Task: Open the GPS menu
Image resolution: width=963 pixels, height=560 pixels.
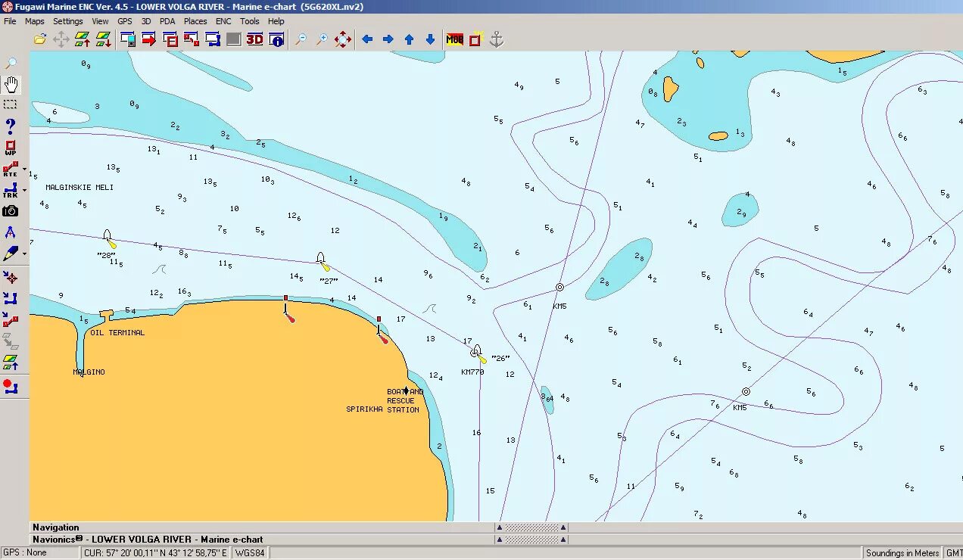Action: coord(125,21)
